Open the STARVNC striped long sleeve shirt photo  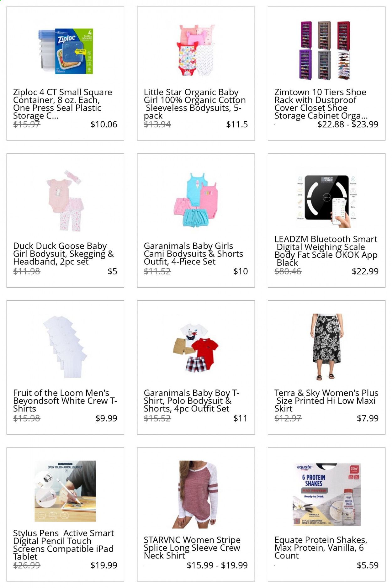(196, 495)
